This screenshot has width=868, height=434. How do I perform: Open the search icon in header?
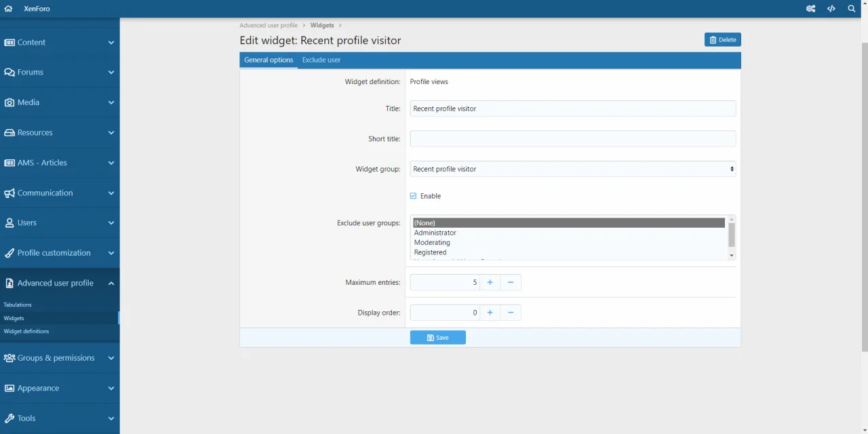point(852,9)
